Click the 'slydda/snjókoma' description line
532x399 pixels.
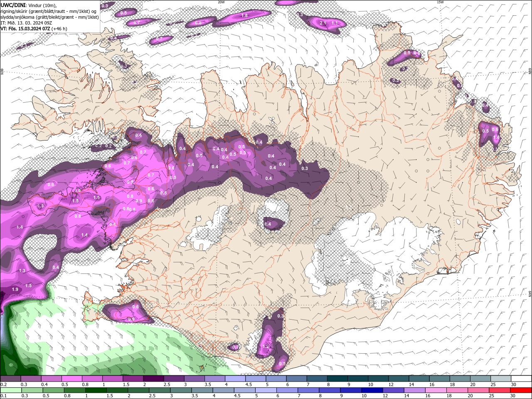(x=49, y=17)
